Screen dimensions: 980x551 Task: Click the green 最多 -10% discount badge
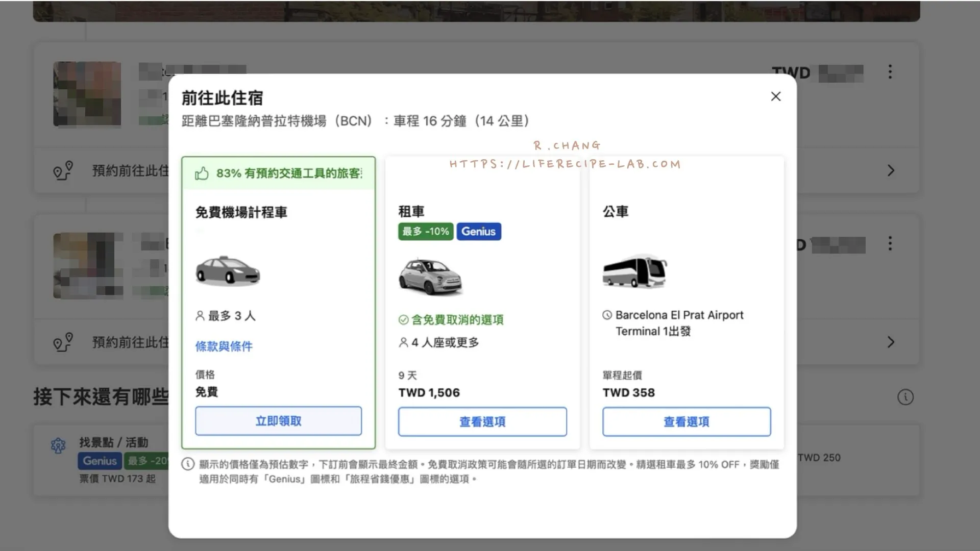point(426,232)
